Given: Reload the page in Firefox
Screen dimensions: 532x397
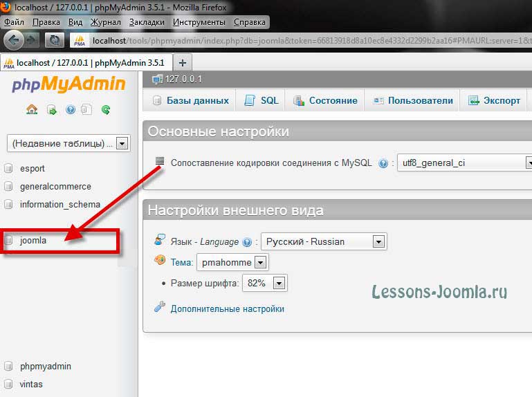Looking at the screenshot, I should point(54,41).
